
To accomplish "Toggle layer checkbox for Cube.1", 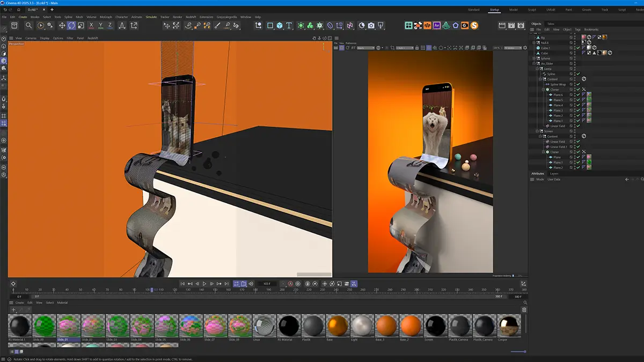I will coord(572,48).
